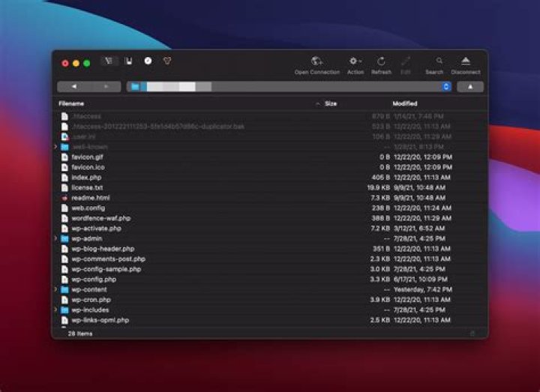Expand the wp-content folder
540x392 pixels.
(56, 289)
